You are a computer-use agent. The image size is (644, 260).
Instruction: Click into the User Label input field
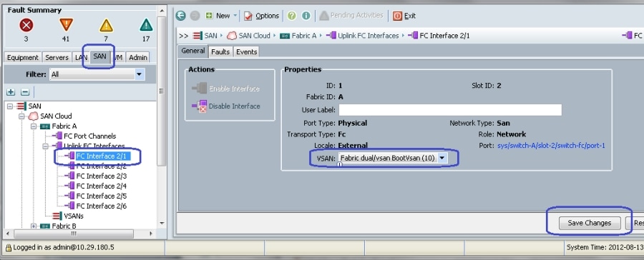(x=450, y=110)
